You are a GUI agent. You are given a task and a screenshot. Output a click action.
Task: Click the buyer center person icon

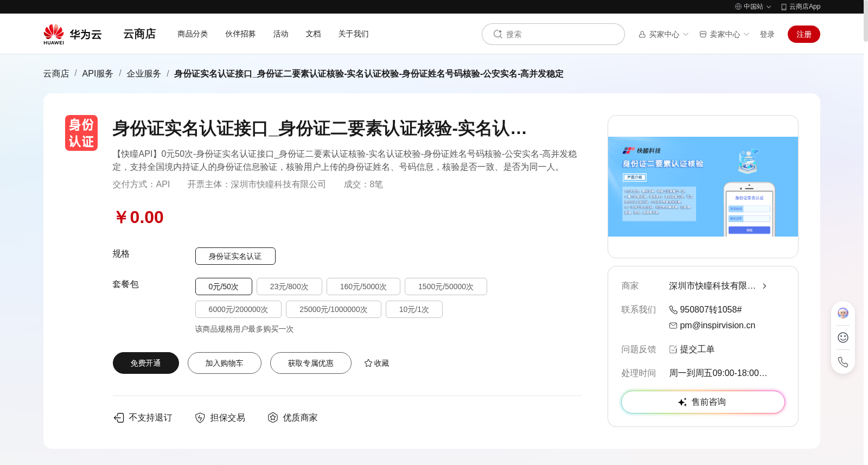(x=642, y=34)
